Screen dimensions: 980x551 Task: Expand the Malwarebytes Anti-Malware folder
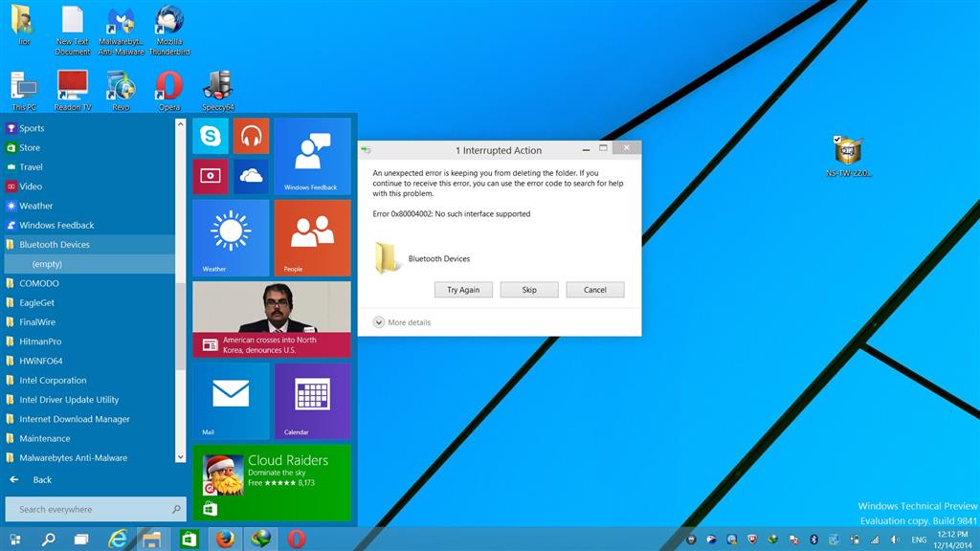pyautogui.click(x=89, y=457)
